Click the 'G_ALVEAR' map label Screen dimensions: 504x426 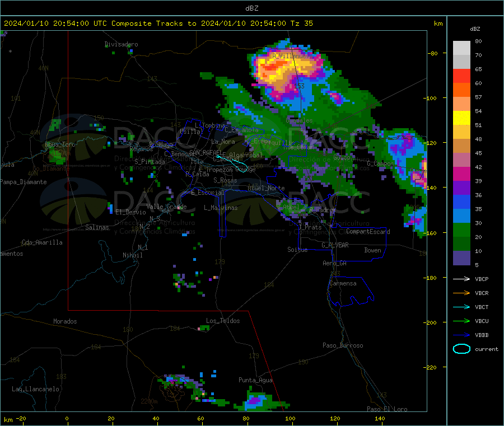[335, 245]
